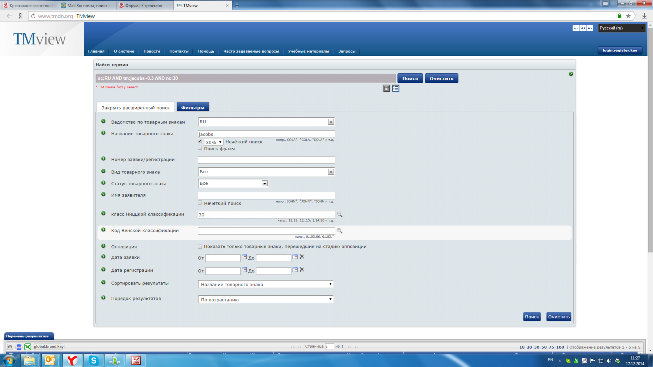The height and width of the screenshot is (367, 653).
Task: Enable show only marks in opposition checkbox
Action: [x=200, y=247]
